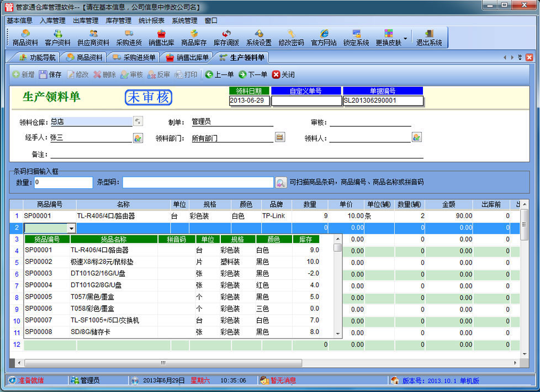Click the 条形码 input field

click(198, 183)
